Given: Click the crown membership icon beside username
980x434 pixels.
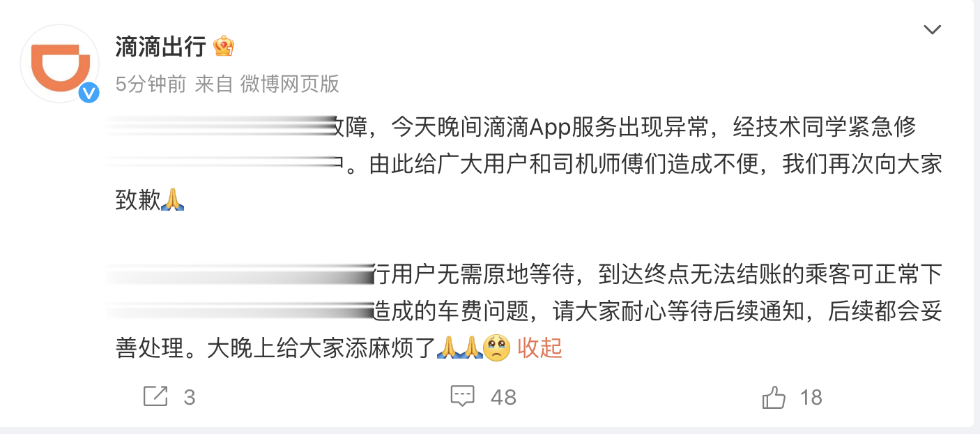Looking at the screenshot, I should coord(223,46).
